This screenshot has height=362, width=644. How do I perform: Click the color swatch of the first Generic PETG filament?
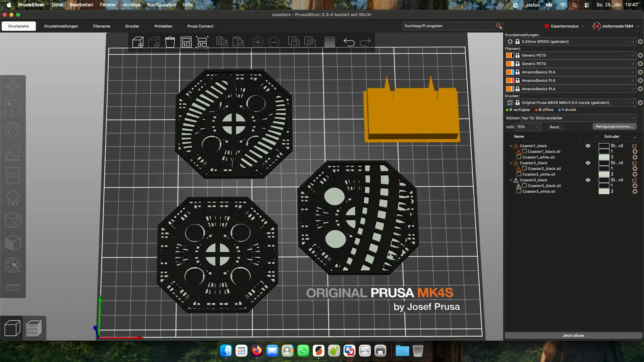pos(510,56)
